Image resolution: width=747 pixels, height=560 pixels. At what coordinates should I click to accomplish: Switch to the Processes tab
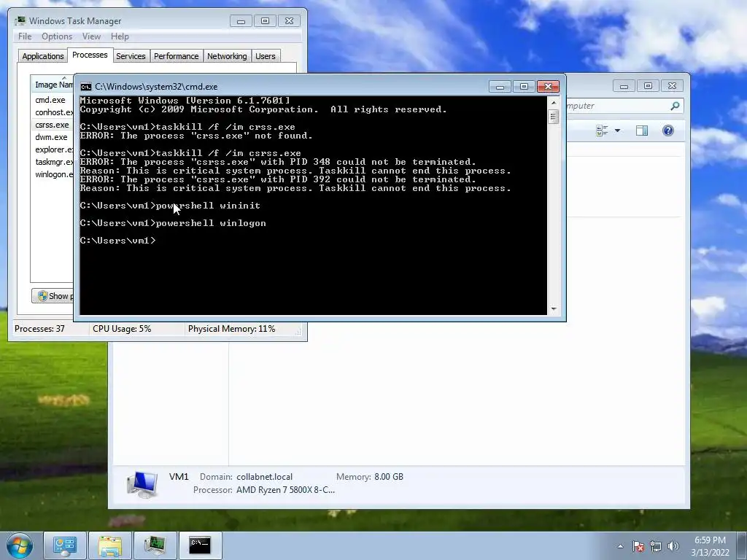pos(90,55)
